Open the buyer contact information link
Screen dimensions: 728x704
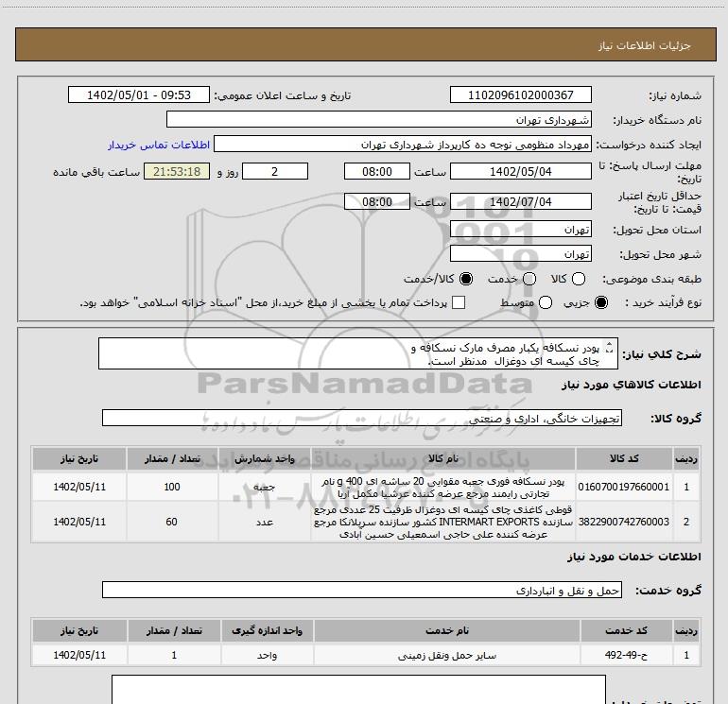159,145
